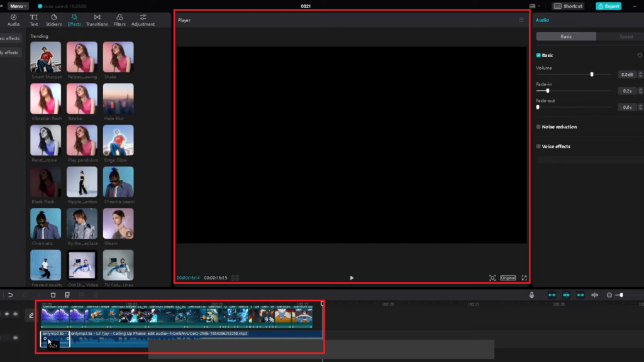Screen dimensions: 644x362
Task: Open the Adjustment panel
Action: 143,19
